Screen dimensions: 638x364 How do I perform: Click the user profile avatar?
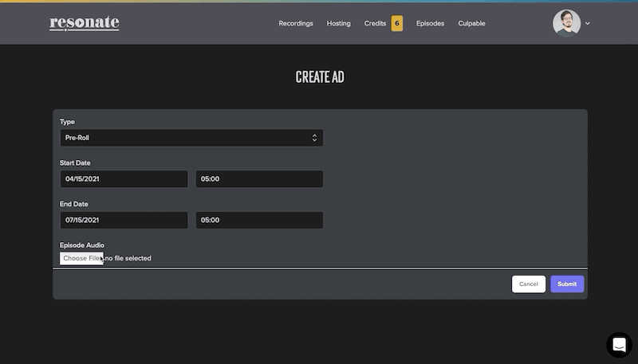(566, 24)
